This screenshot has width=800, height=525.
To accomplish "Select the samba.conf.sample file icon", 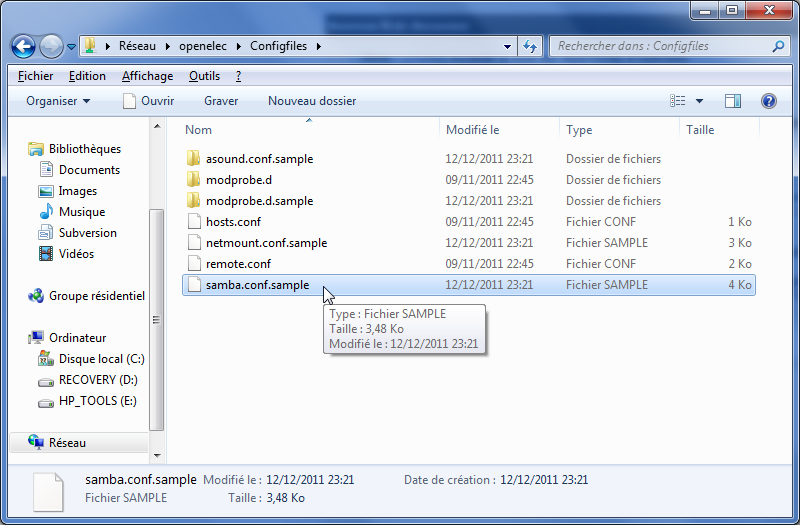I will [x=194, y=284].
